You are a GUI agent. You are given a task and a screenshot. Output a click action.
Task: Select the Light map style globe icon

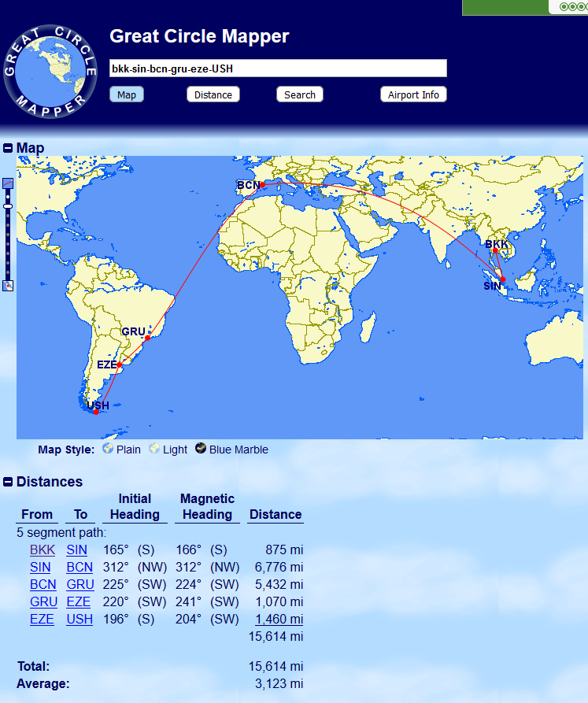(154, 448)
